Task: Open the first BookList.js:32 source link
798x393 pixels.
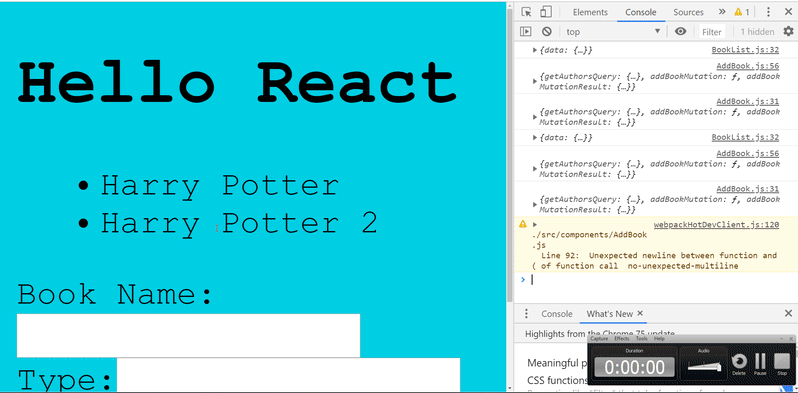Action: [x=745, y=50]
